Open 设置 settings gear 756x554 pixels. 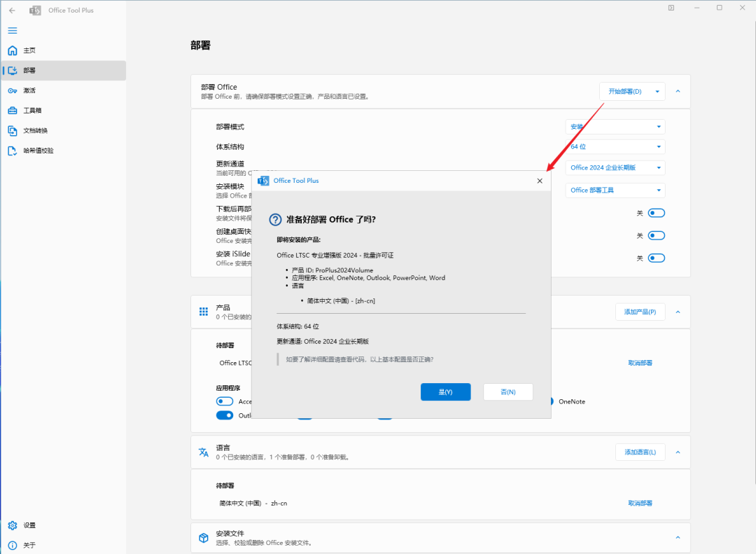point(29,525)
